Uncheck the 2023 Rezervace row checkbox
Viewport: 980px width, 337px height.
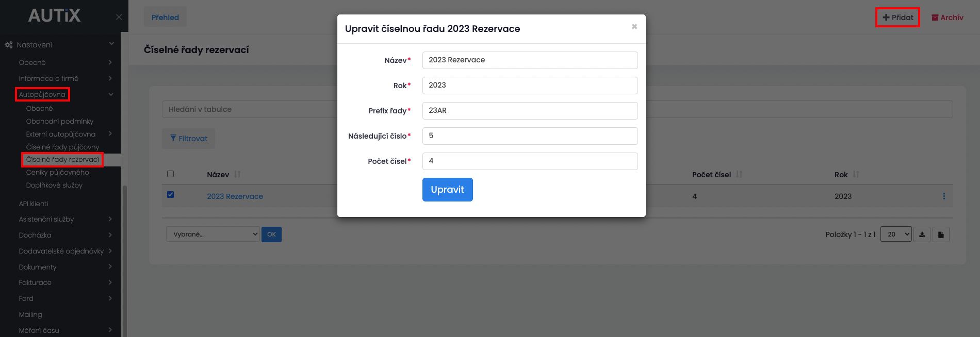[171, 195]
